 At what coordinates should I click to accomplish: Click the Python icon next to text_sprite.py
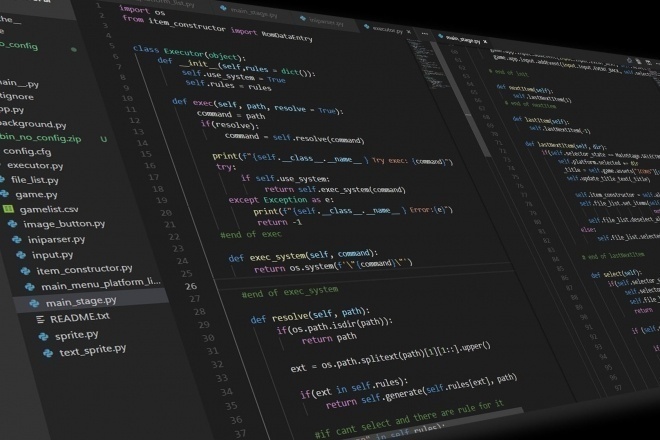point(48,353)
